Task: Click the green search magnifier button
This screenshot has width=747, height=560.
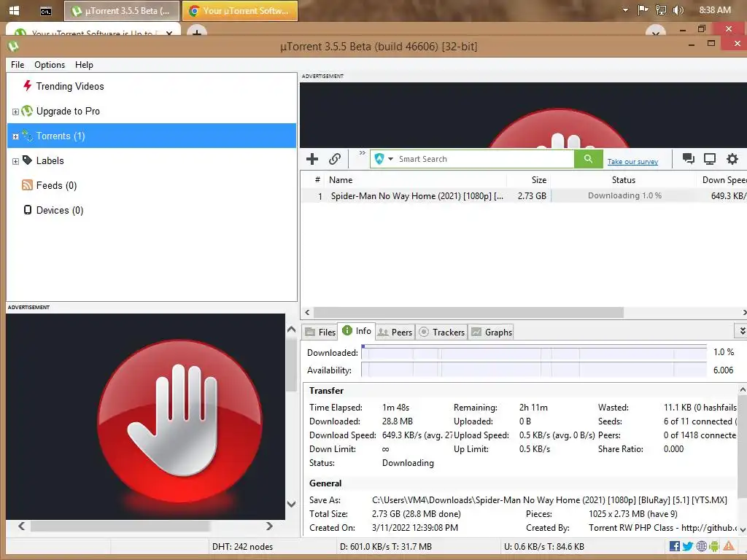Action: coord(589,159)
